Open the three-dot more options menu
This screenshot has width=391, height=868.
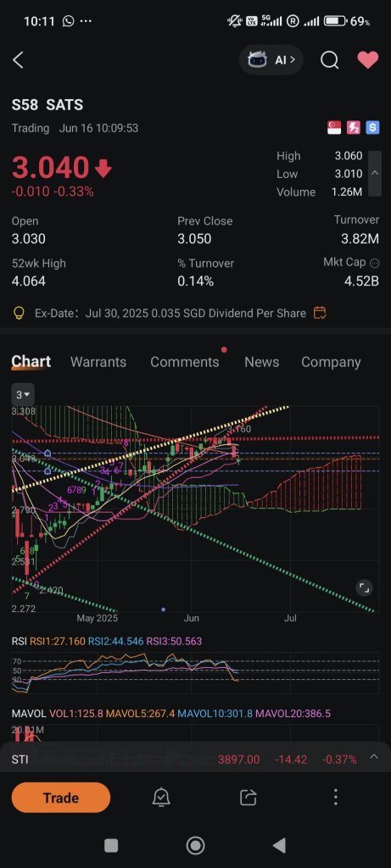pos(336,798)
